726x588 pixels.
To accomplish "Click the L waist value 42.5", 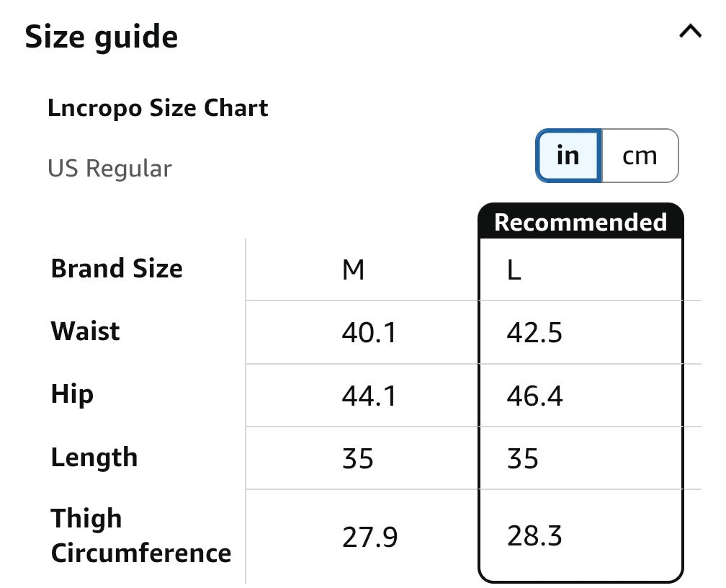I will (534, 333).
